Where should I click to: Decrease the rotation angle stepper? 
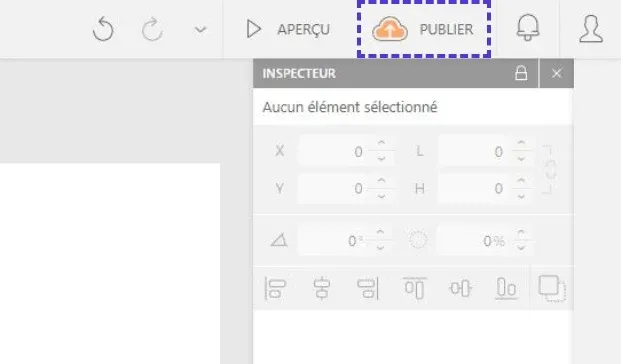click(380, 248)
